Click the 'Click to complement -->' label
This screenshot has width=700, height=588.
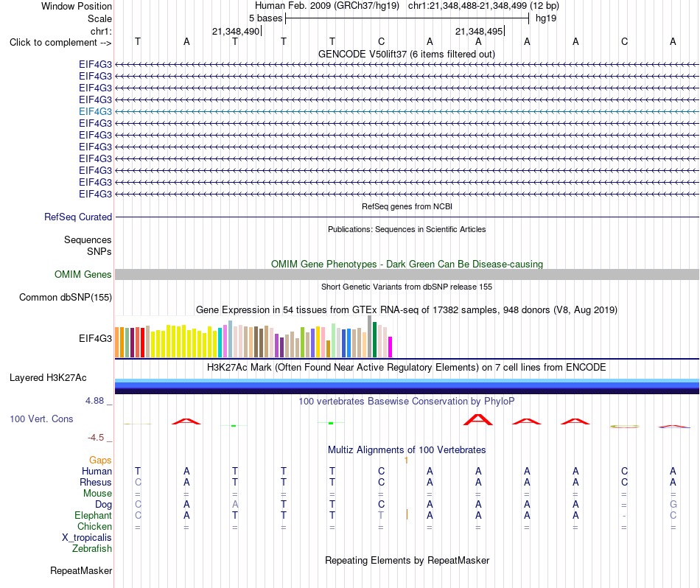tap(60, 43)
